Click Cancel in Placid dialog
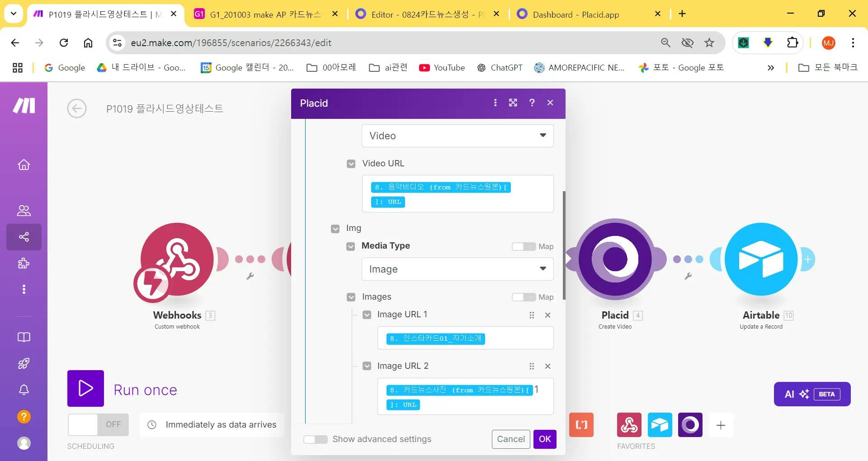Viewport: 868px width, 461px height. click(x=511, y=439)
